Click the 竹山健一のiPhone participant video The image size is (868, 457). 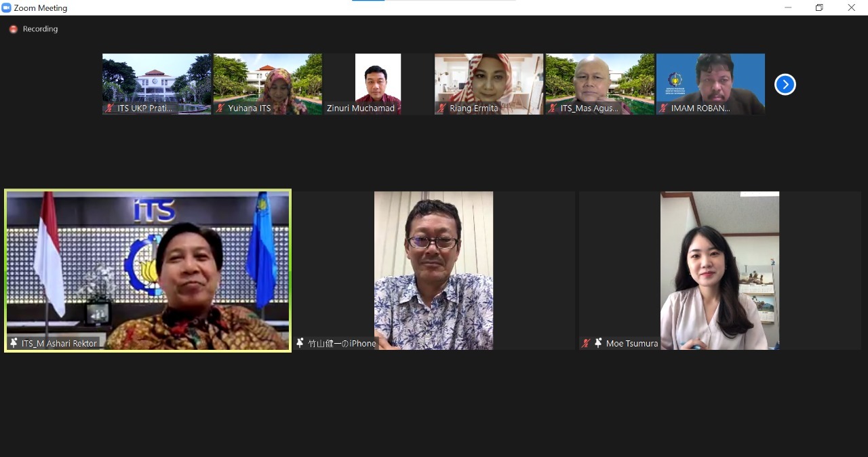pos(433,270)
